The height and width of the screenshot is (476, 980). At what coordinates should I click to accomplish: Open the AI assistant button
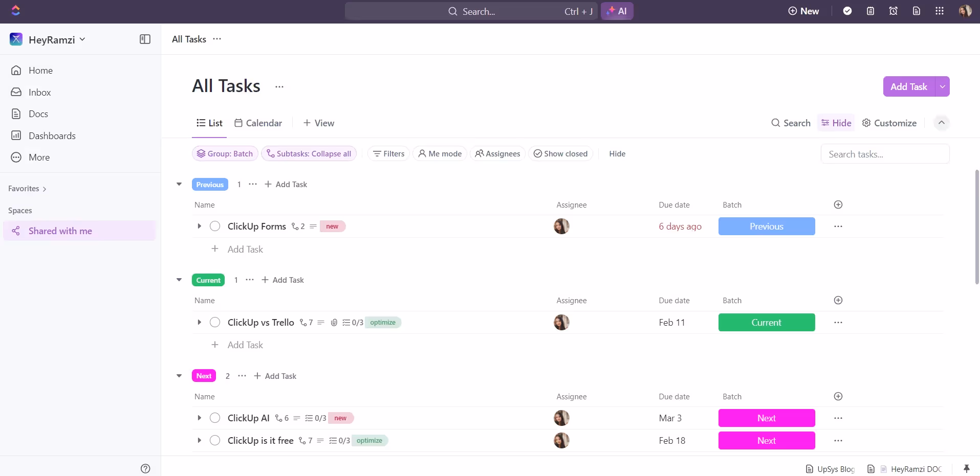(x=617, y=11)
